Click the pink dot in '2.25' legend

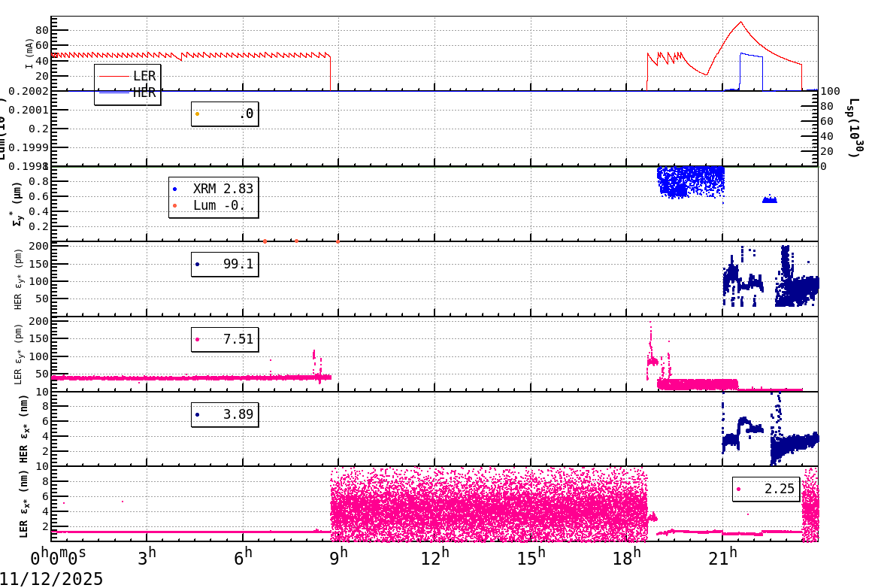[x=738, y=489]
